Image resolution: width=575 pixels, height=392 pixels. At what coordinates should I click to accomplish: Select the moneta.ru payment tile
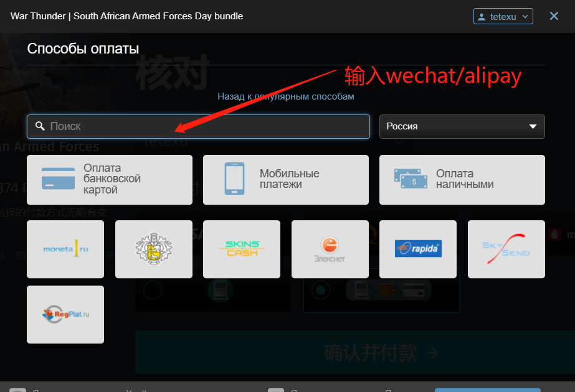click(x=65, y=249)
